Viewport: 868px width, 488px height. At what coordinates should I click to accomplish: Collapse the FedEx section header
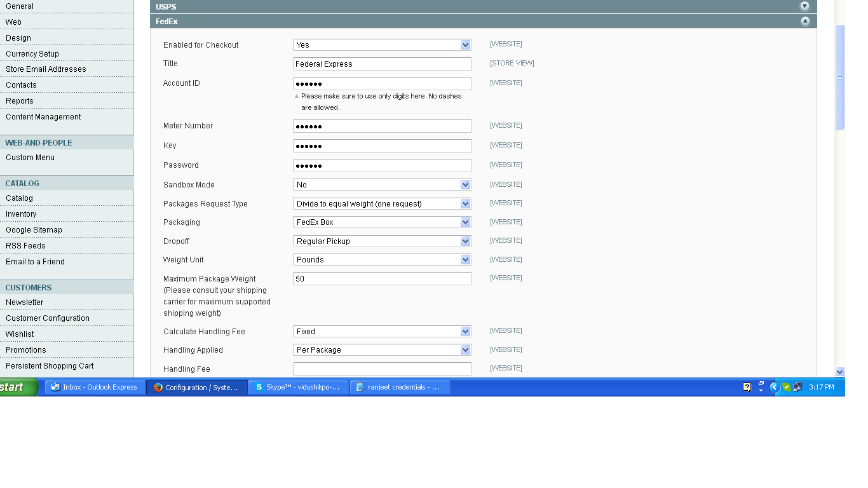(x=484, y=21)
